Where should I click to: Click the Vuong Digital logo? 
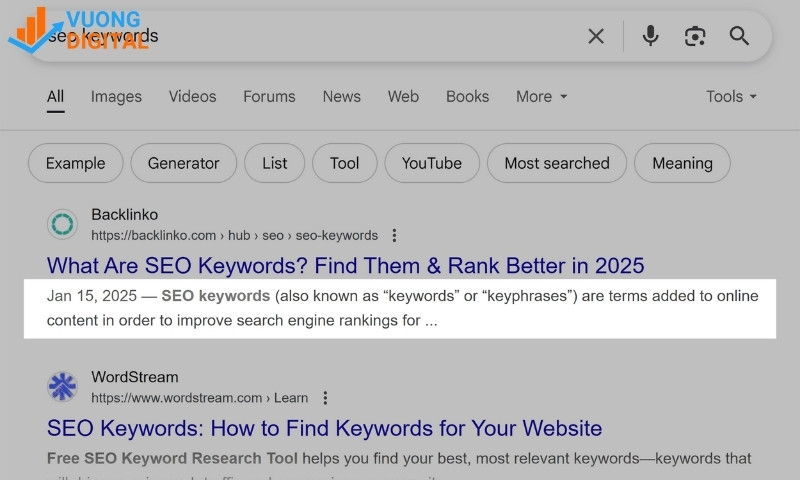pos(75,30)
